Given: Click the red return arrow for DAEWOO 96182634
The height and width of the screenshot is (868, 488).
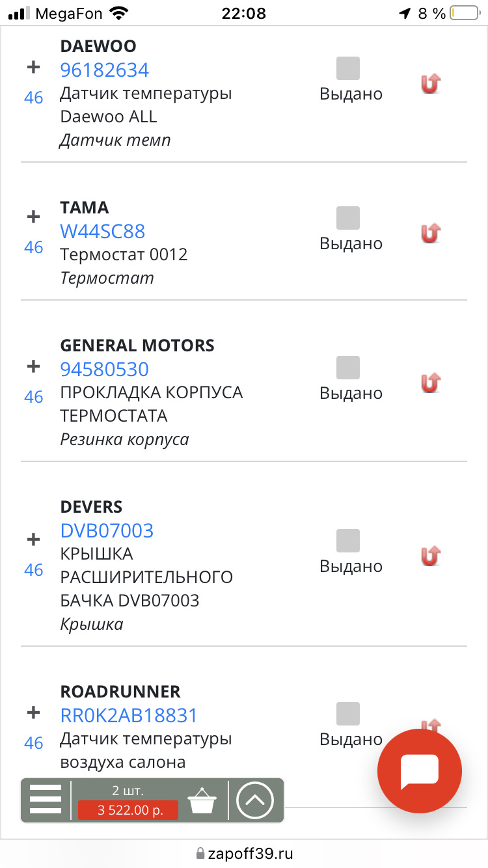Looking at the screenshot, I should point(430,83).
